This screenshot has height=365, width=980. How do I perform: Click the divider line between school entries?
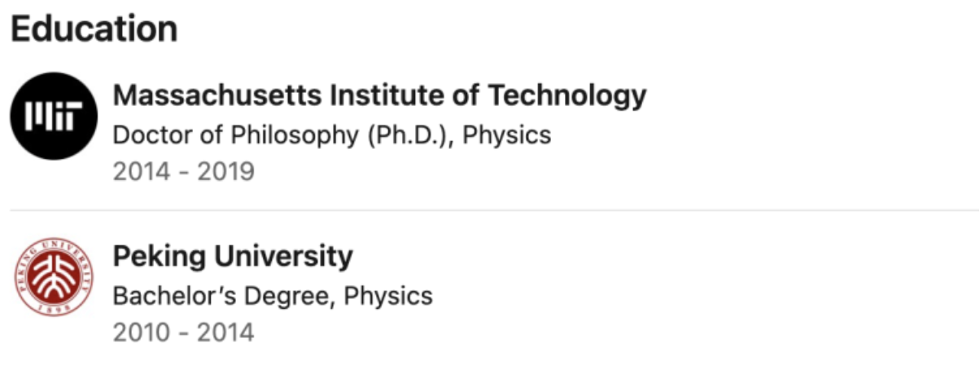[488, 210]
